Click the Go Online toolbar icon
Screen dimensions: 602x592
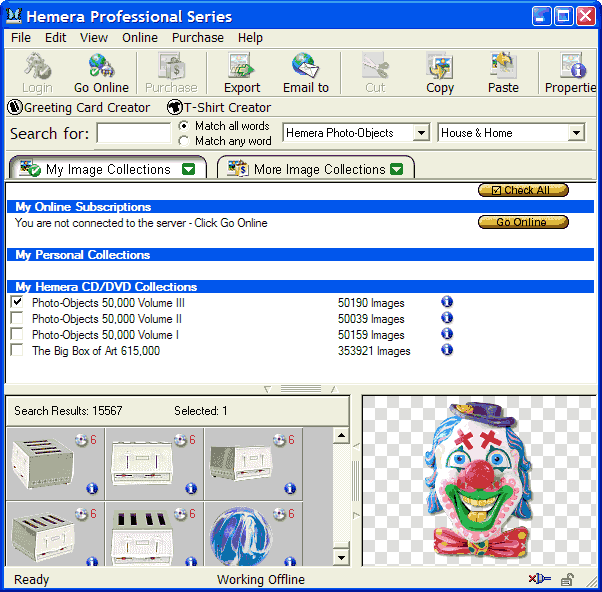101,73
